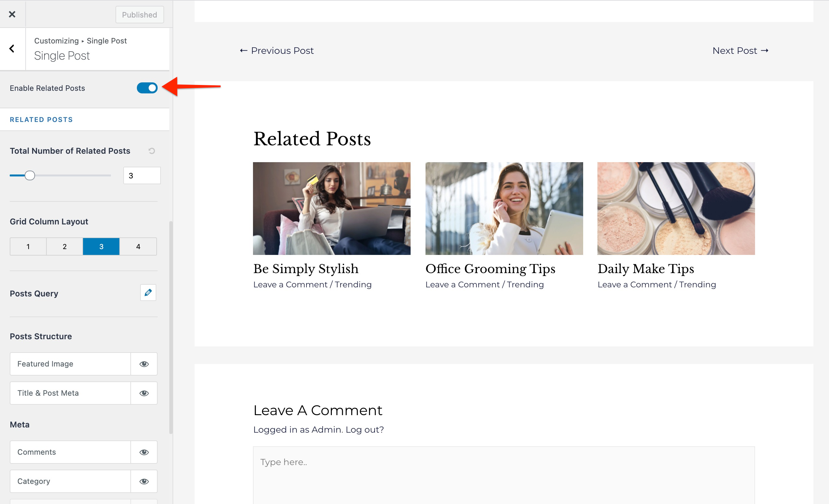Click the RELATED POSTS section heading
This screenshot has height=504, width=829.
[x=42, y=119]
